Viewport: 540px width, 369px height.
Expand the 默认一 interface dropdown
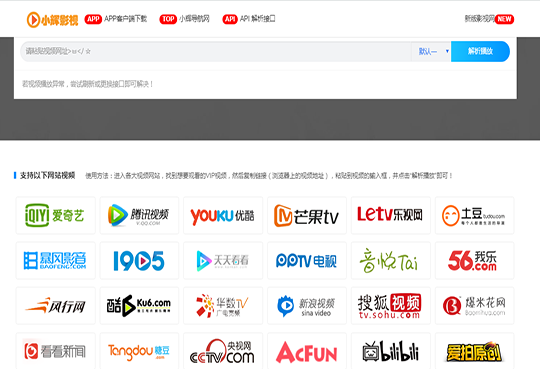431,51
